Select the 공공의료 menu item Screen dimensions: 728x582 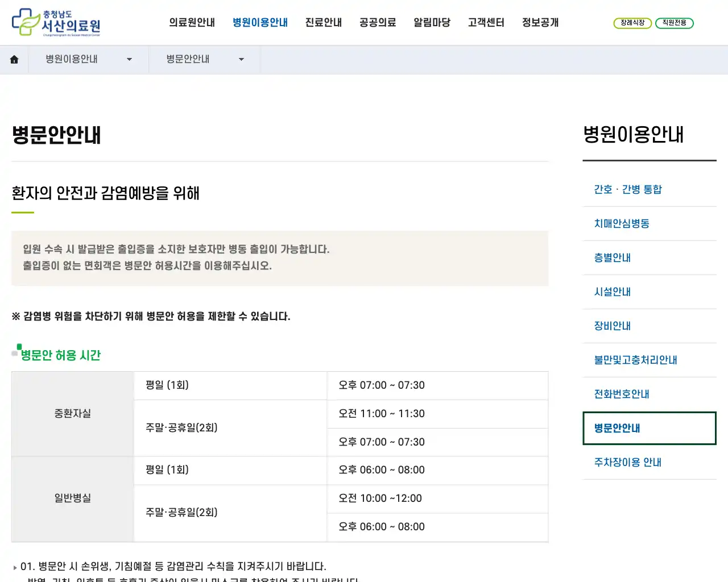tap(377, 22)
